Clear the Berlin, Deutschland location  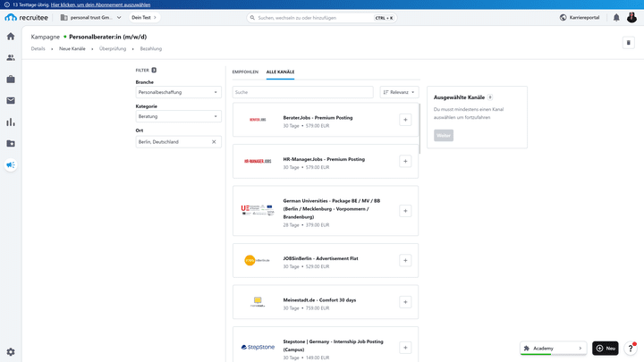coord(214,142)
